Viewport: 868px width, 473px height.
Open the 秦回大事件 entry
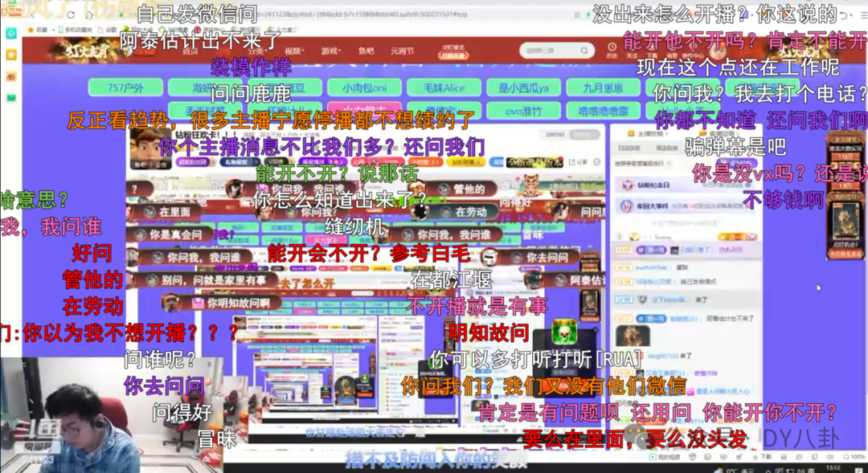(x=686, y=206)
